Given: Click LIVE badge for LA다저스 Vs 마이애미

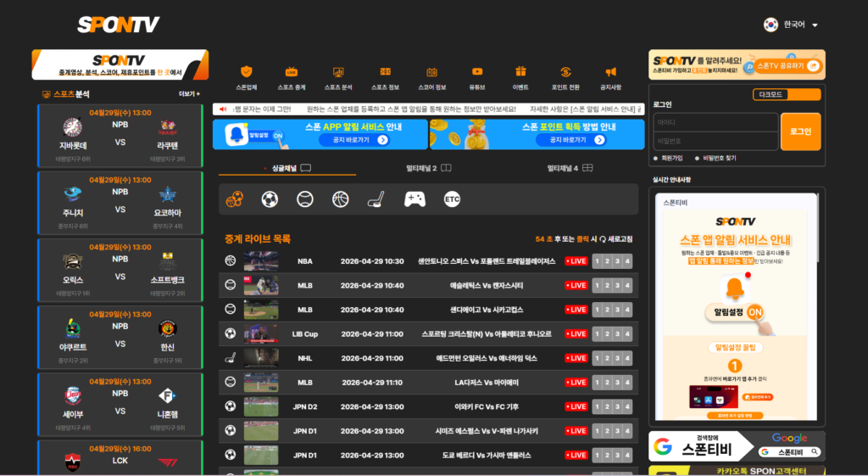Looking at the screenshot, I should click(576, 383).
